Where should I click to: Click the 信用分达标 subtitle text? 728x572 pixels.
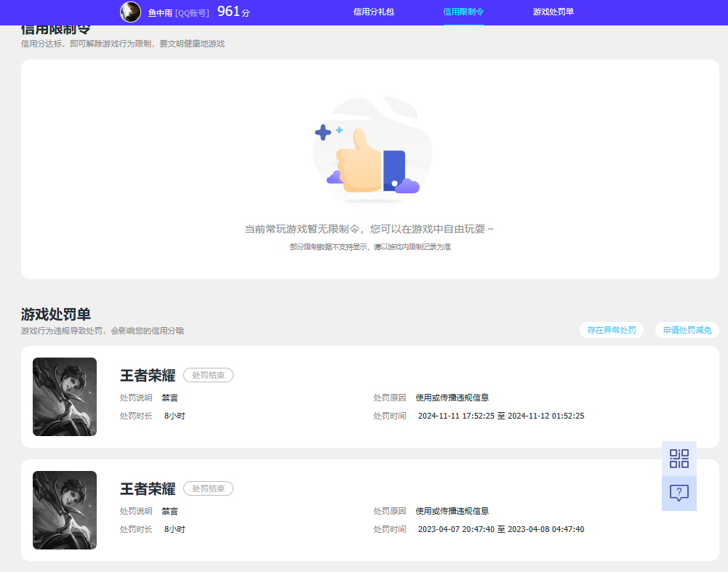pyautogui.click(x=123, y=44)
